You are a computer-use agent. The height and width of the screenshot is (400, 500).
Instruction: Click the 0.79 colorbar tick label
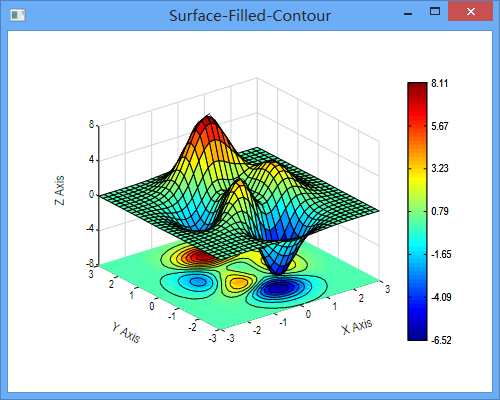point(440,211)
